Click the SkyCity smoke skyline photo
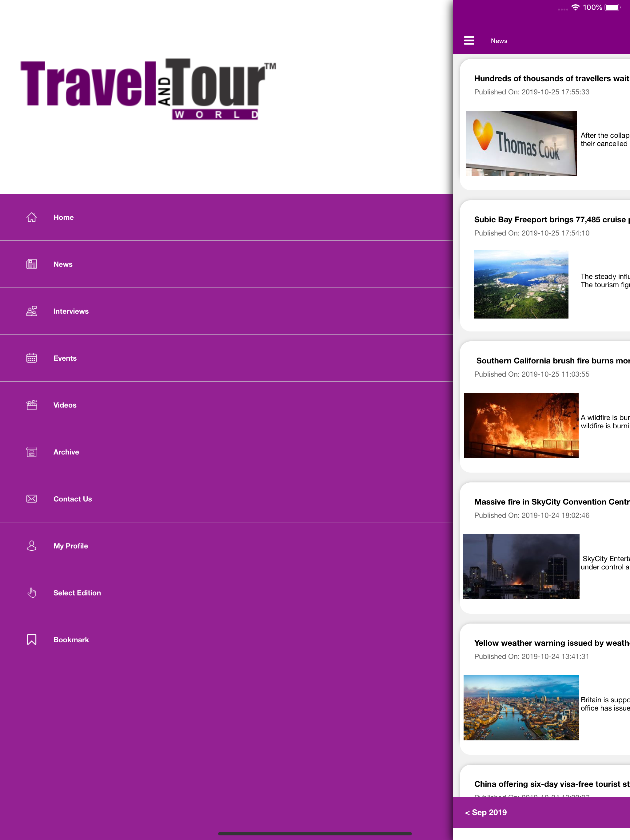The image size is (630, 840). [521, 567]
